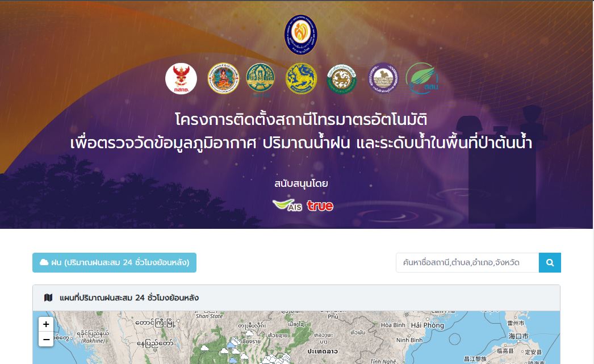
Task: Click the Hải Phòng label on map
Action: (x=427, y=325)
